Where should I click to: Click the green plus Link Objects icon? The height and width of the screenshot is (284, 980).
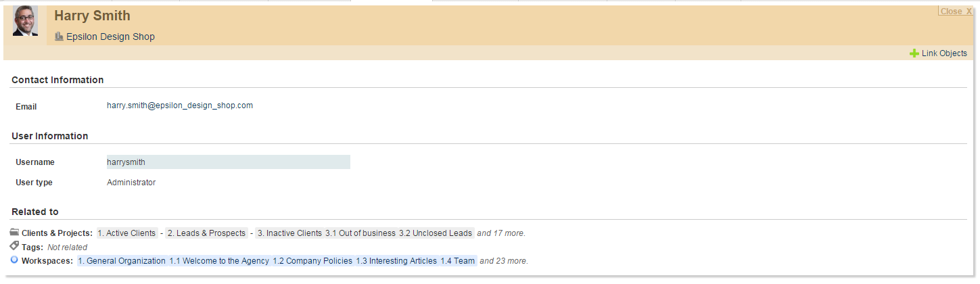pos(914,53)
